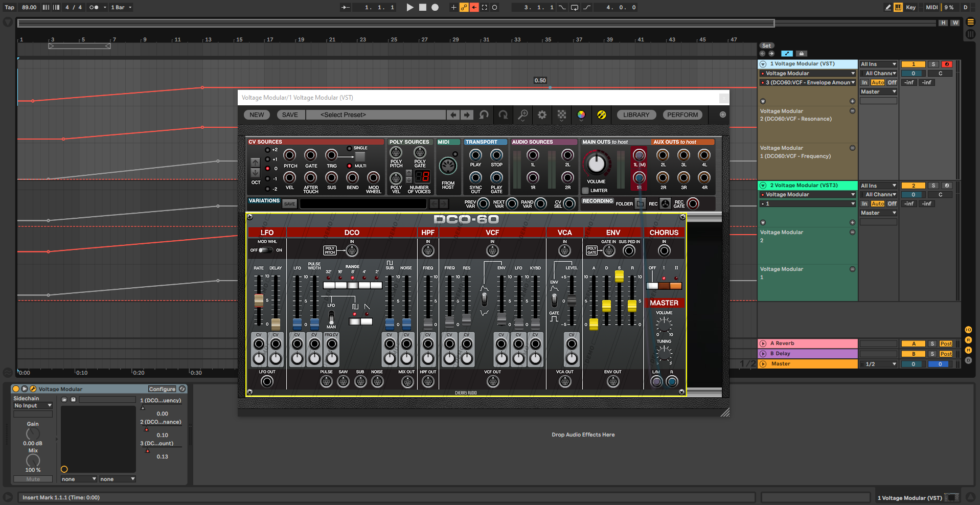Open the LIBRARY tab

coord(636,115)
